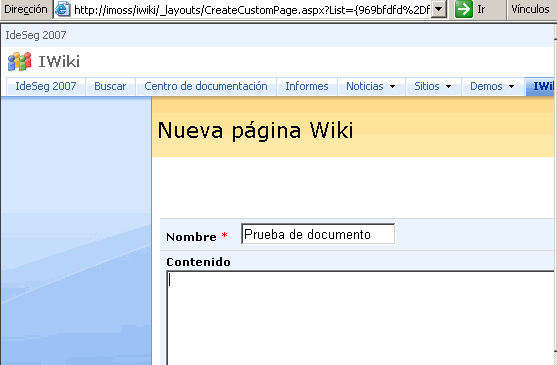This screenshot has height=365, width=557.
Task: Click the Ir button label
Action: pyautogui.click(x=481, y=9)
